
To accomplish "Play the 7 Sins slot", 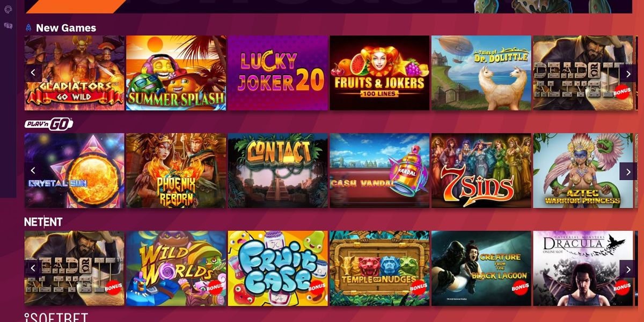I will click(481, 171).
